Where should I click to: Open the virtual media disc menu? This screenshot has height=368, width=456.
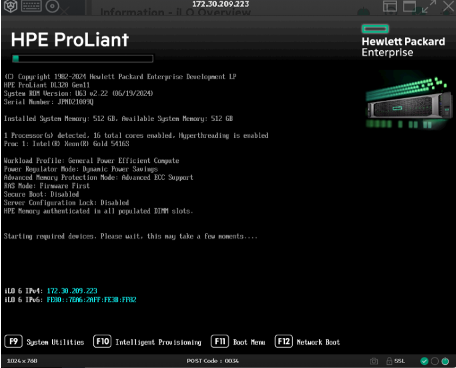click(52, 6)
